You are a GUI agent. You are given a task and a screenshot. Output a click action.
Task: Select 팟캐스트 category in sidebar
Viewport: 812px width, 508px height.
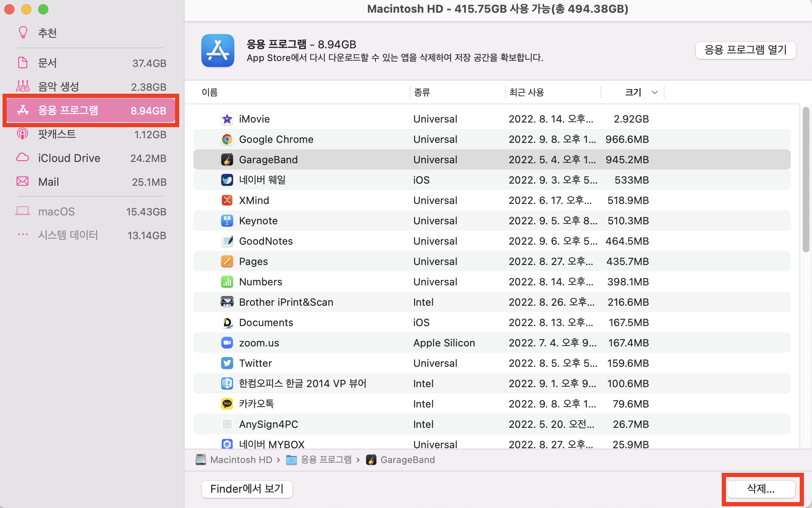point(91,134)
